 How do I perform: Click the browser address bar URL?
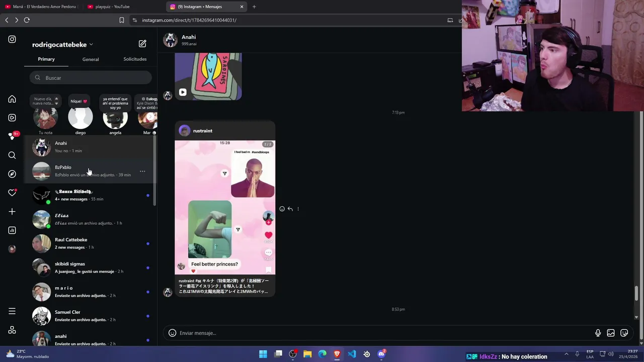[189, 20]
